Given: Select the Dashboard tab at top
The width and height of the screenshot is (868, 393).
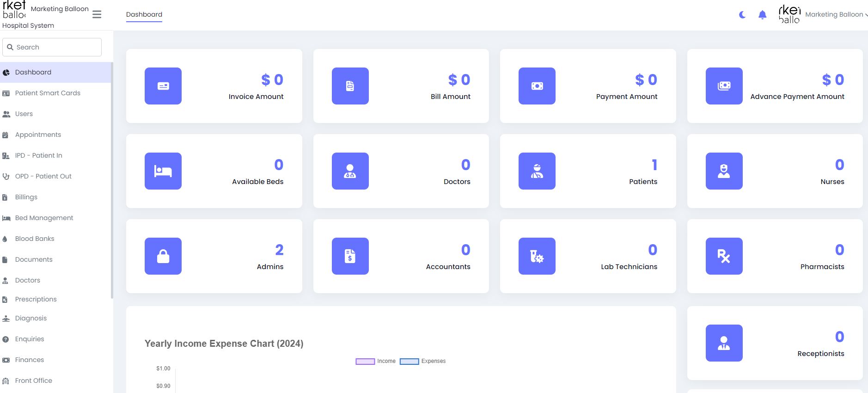Looking at the screenshot, I should (144, 14).
